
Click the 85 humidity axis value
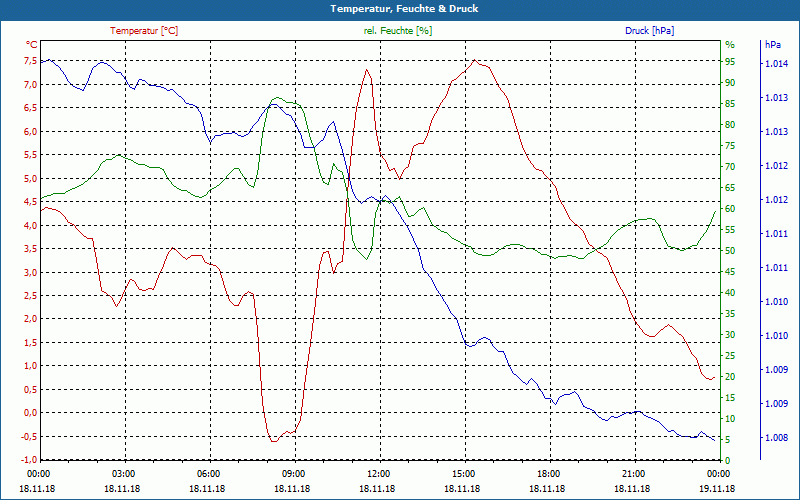730,104
